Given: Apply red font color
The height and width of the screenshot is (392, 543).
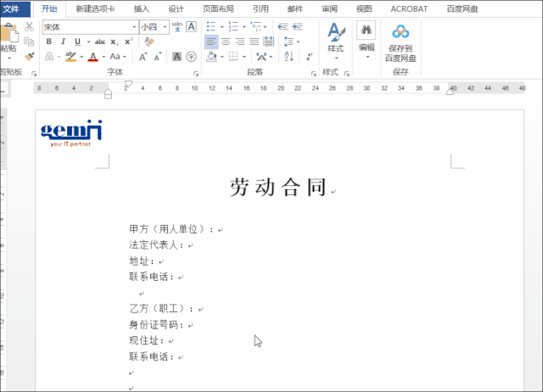Looking at the screenshot, I should pyautogui.click(x=92, y=57).
